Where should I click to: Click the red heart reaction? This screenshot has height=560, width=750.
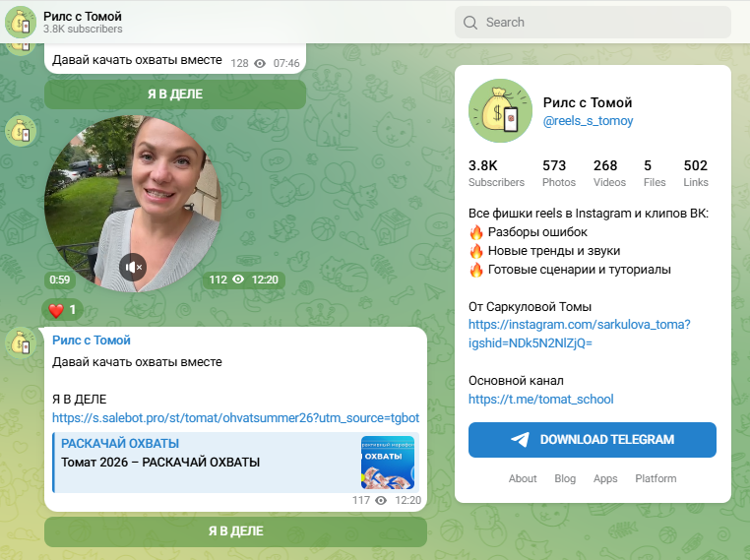coord(56,310)
